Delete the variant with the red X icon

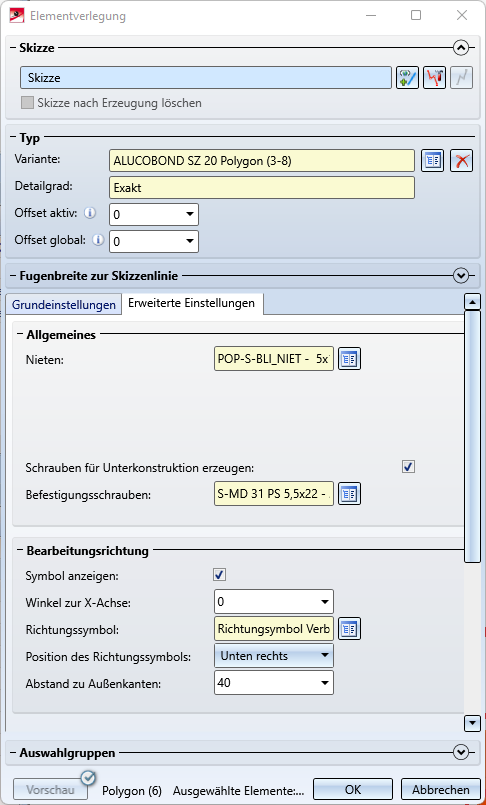coord(461,161)
